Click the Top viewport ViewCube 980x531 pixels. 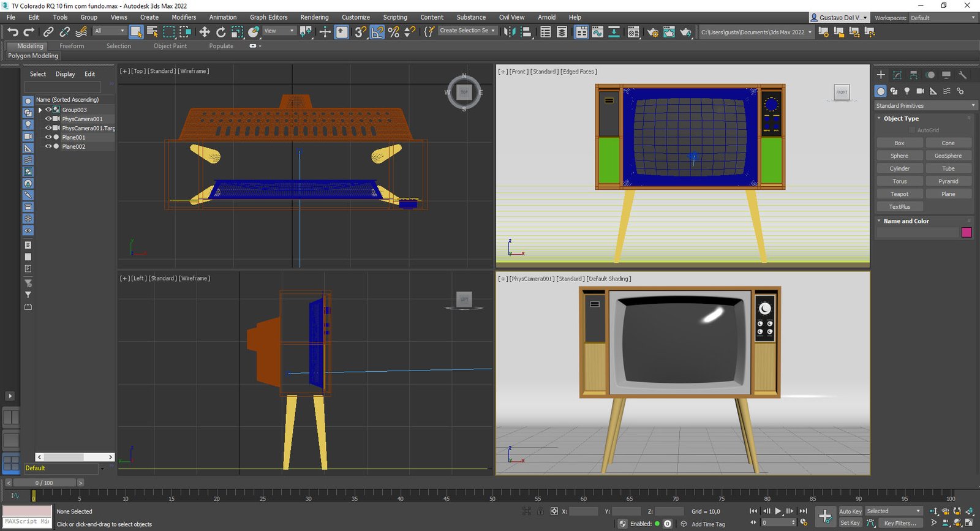coord(464,92)
